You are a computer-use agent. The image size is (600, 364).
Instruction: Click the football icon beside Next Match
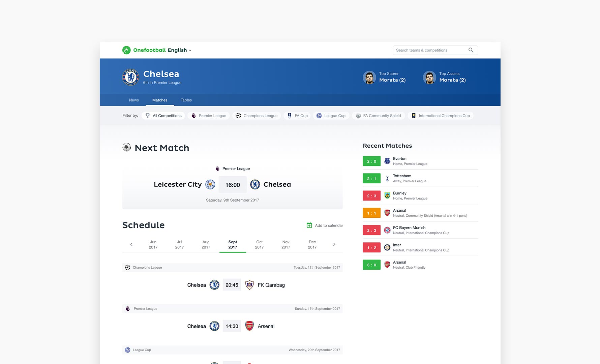point(127,147)
